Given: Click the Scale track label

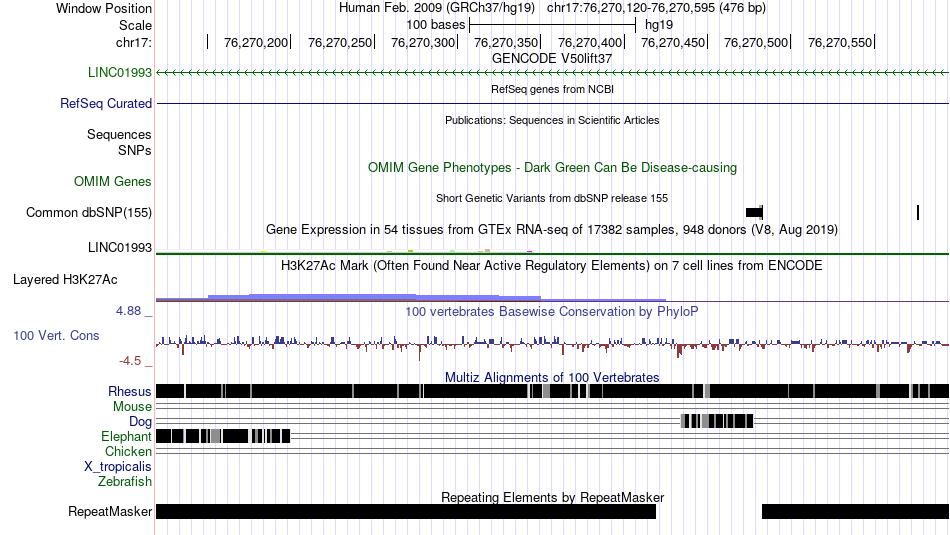Looking at the screenshot, I should click(135, 25).
